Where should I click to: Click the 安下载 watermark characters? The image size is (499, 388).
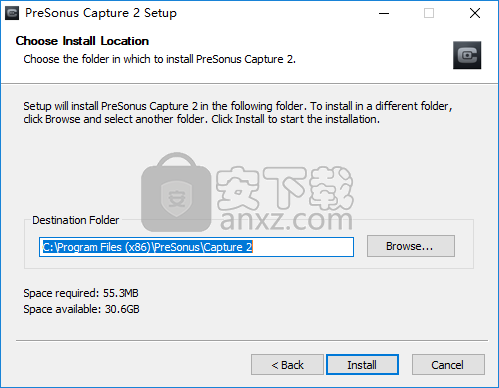284,187
